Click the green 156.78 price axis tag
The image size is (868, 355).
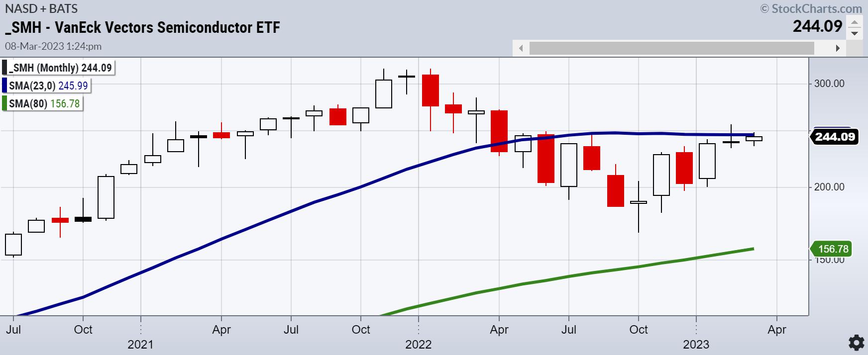tap(835, 249)
